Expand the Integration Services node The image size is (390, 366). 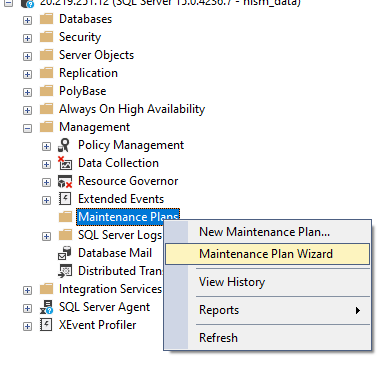(x=27, y=290)
